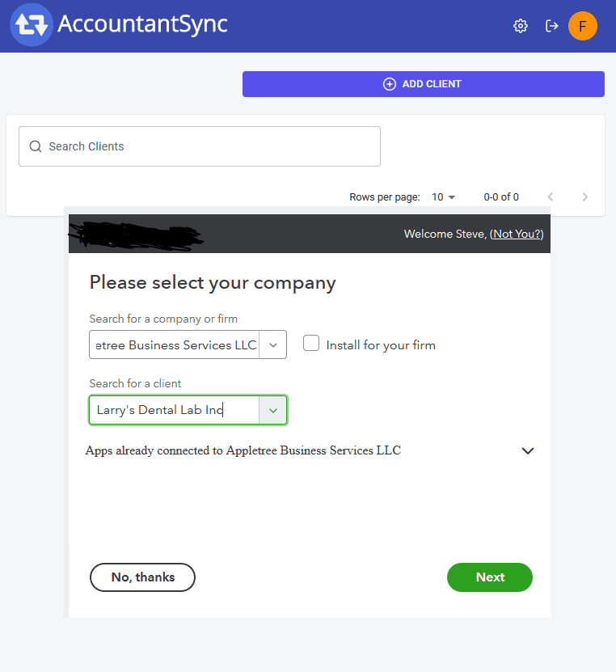
Task: Click the previous page left chevron
Action: click(551, 197)
